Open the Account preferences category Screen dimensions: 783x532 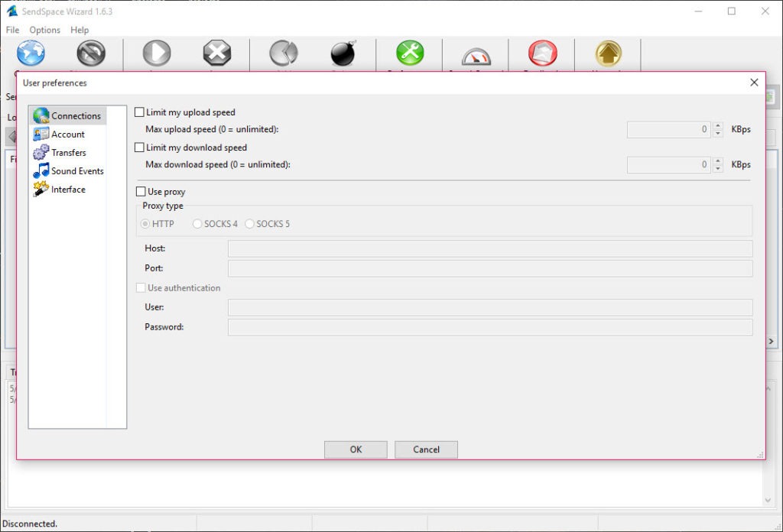pyautogui.click(x=59, y=135)
